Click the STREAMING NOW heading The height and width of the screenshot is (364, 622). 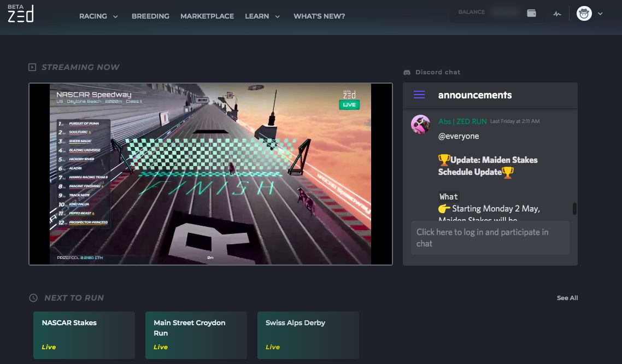[80, 67]
